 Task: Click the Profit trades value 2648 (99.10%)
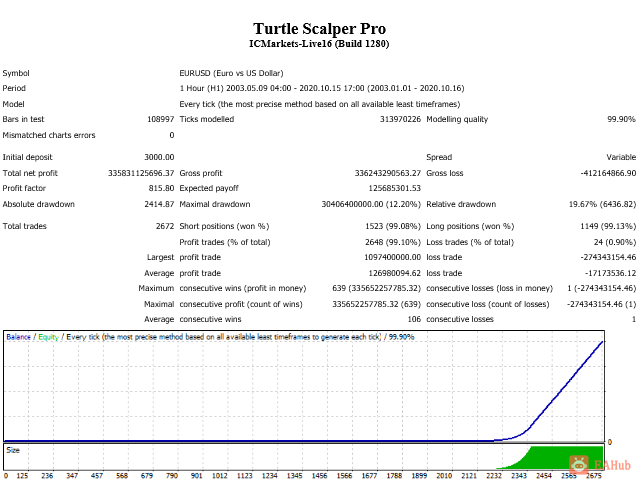(393, 242)
